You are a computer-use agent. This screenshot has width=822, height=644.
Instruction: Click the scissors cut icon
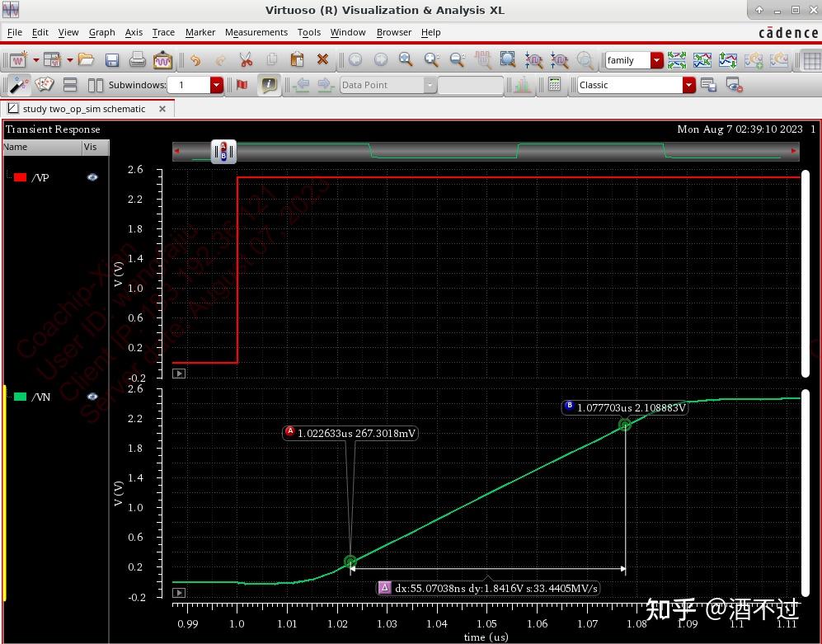pyautogui.click(x=246, y=60)
